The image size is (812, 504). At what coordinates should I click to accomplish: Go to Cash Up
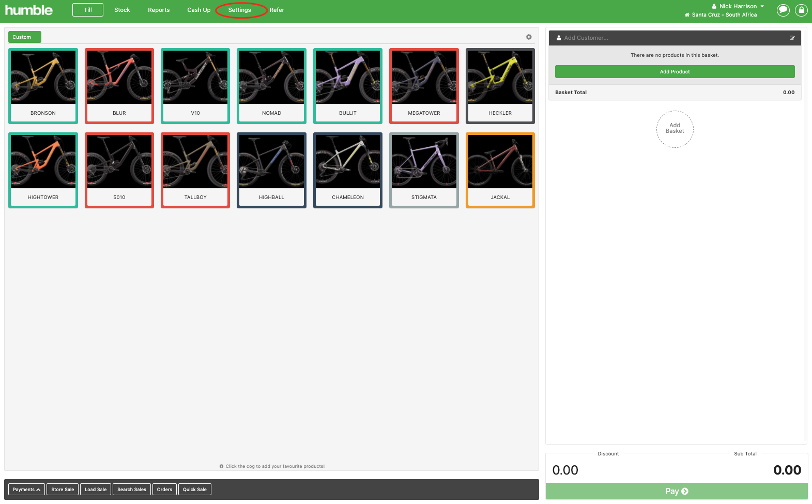tap(199, 10)
